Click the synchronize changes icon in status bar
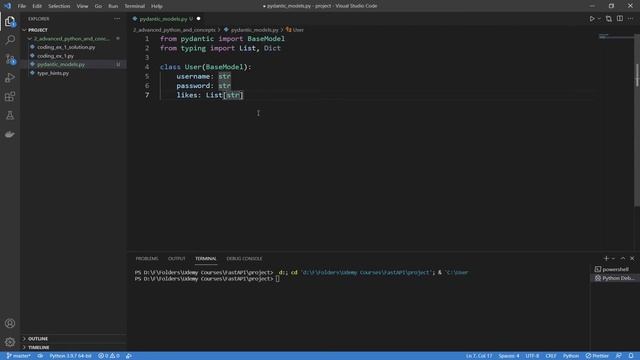The height and width of the screenshot is (360, 640). coord(40,356)
